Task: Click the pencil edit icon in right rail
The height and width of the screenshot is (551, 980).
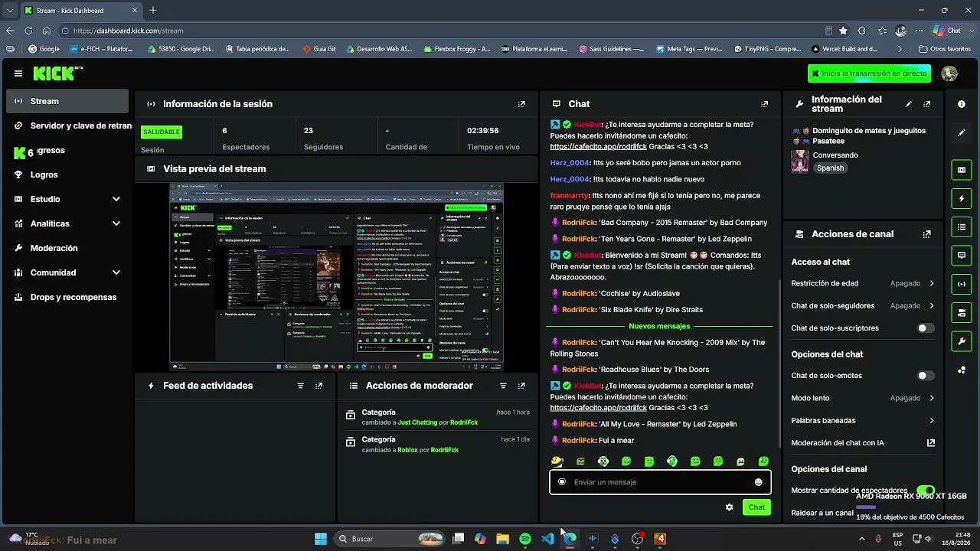Action: (x=962, y=133)
